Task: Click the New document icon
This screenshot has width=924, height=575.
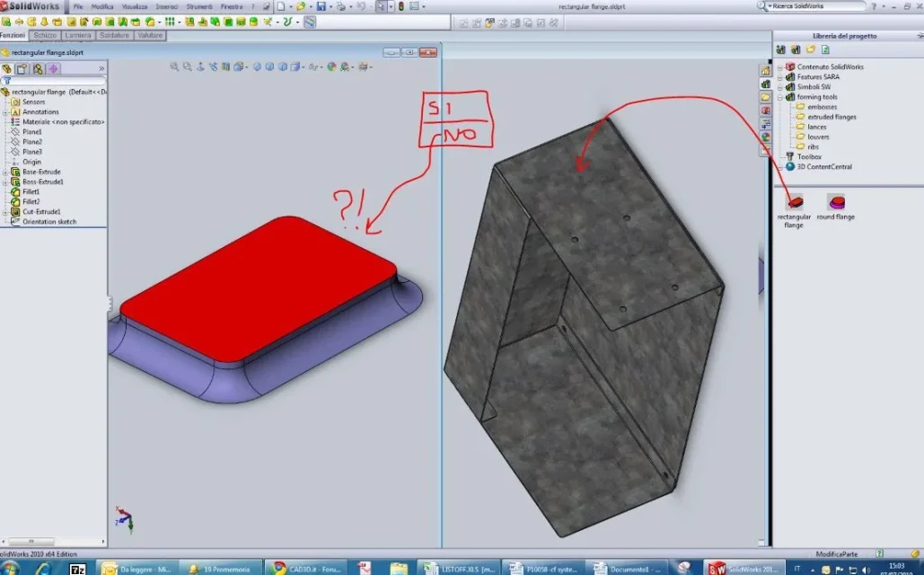Action: pyautogui.click(x=281, y=6)
